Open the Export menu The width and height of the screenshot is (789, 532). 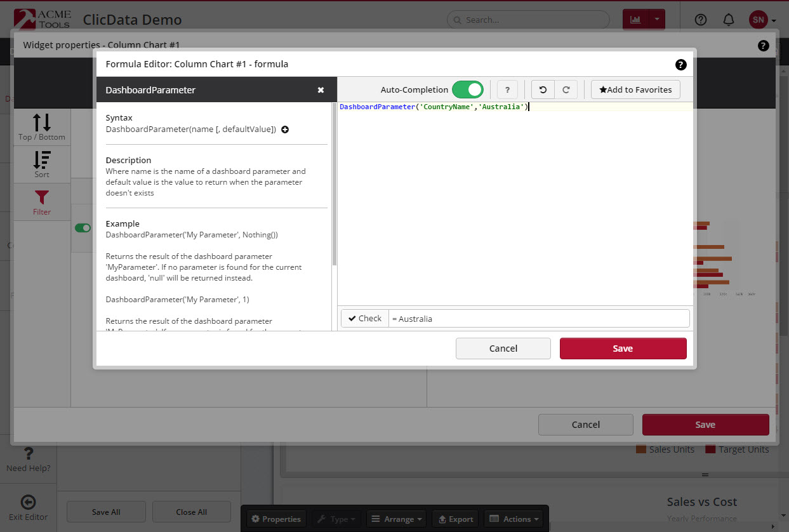[455, 519]
